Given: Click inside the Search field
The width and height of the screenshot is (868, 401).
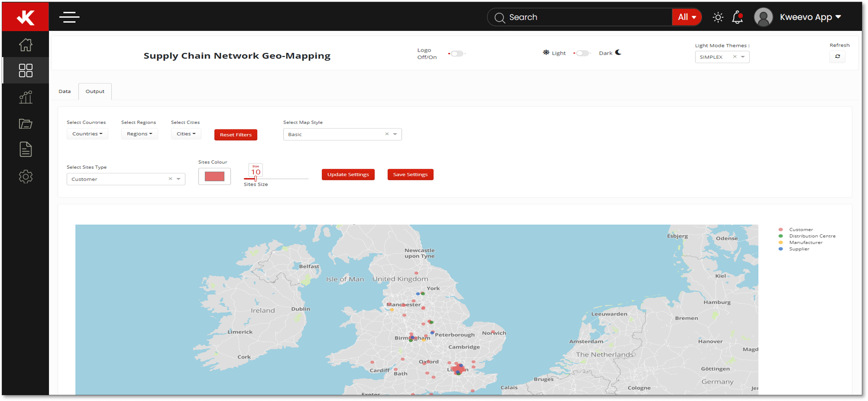Looking at the screenshot, I should click(x=573, y=17).
